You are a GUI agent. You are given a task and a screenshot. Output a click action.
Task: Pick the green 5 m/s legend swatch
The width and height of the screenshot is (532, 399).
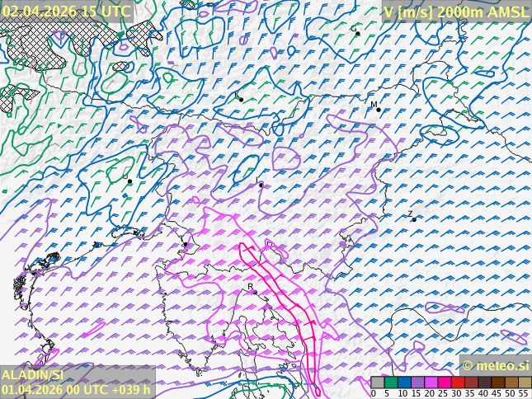390,383
